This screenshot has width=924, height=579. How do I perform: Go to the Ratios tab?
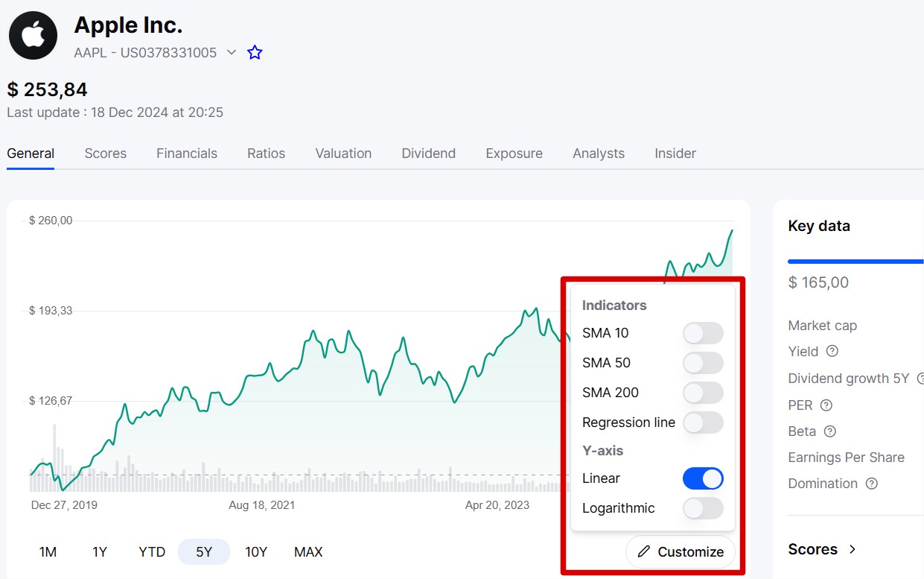[266, 154]
